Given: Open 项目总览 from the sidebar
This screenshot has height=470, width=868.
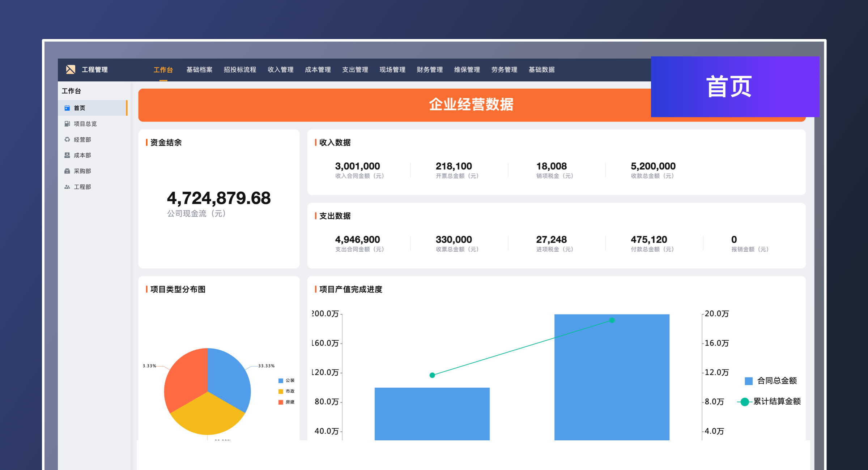Looking at the screenshot, I should (85, 124).
